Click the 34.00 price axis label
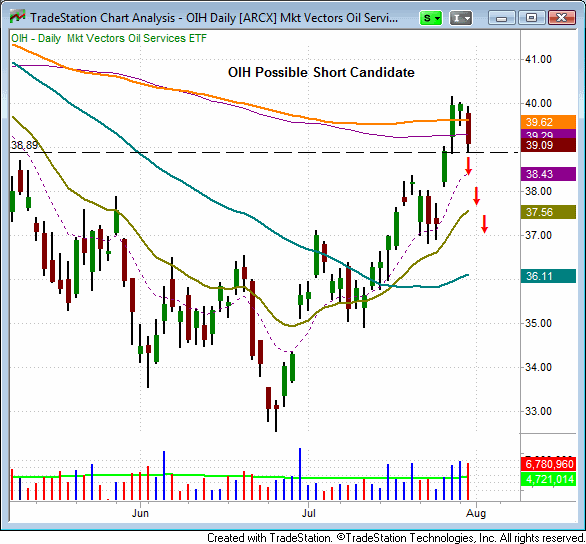The image size is (586, 544). [x=538, y=367]
